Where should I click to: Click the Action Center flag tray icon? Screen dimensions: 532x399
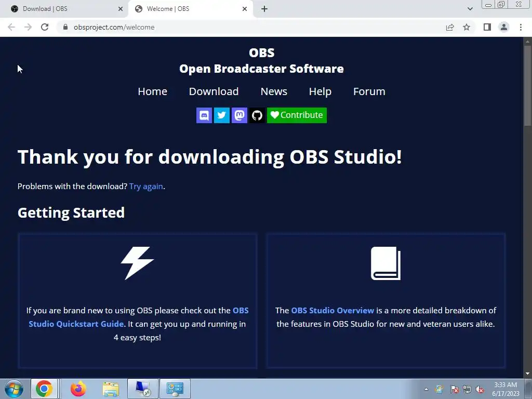455,390
